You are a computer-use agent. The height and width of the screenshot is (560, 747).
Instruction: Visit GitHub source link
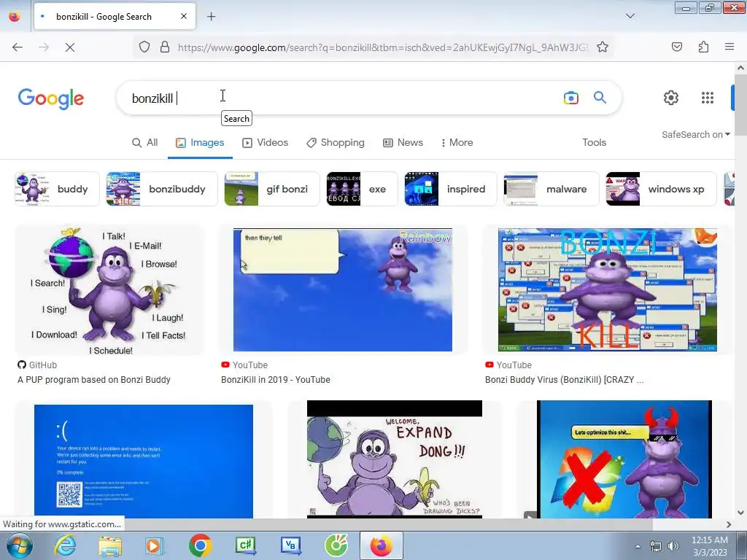(37, 365)
